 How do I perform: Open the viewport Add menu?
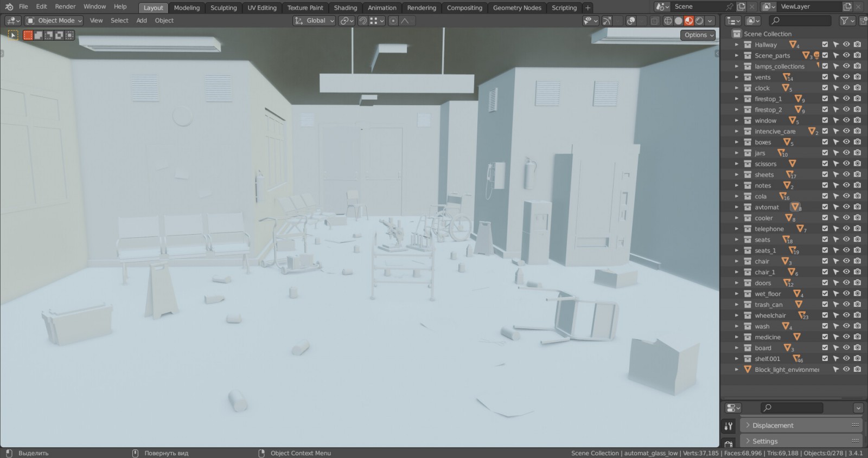click(x=142, y=21)
